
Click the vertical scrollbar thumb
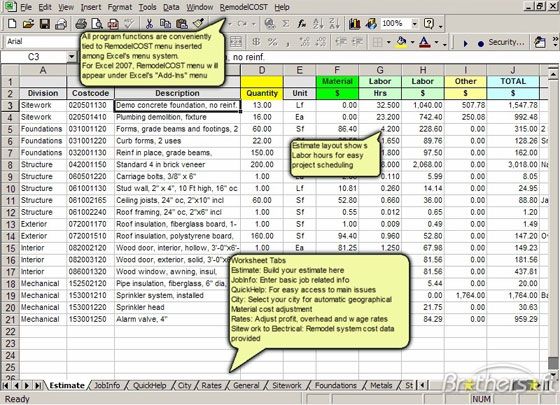[x=553, y=363]
